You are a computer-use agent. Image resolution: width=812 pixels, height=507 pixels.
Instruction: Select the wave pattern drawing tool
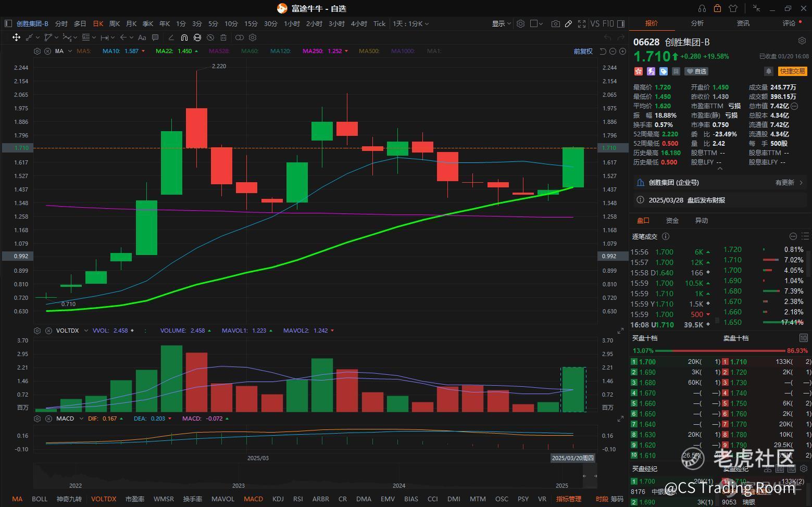pos(67,37)
